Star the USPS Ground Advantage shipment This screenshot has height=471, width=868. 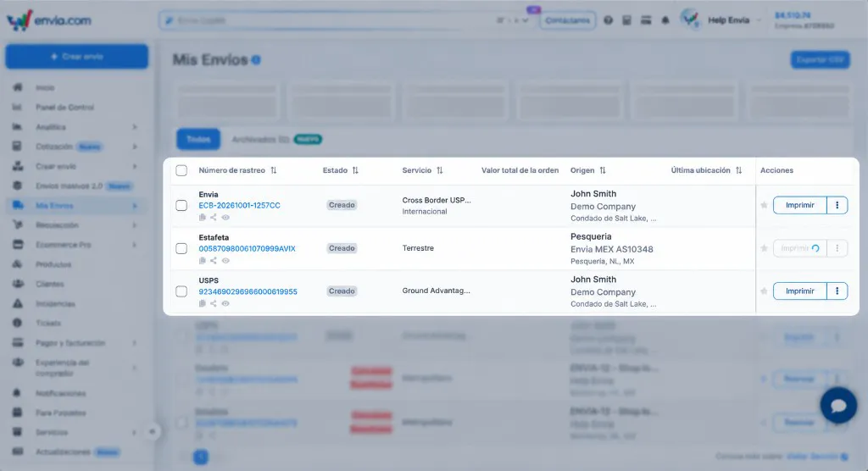(764, 291)
